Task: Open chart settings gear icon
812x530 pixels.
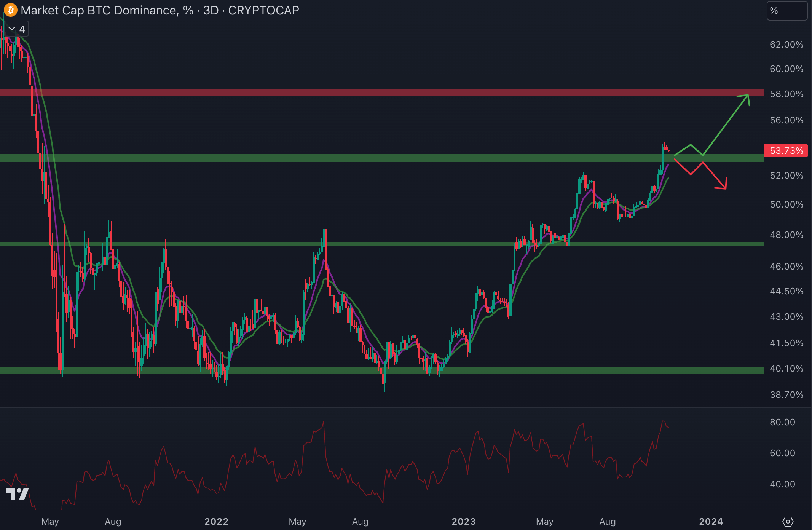Action: coord(788,521)
